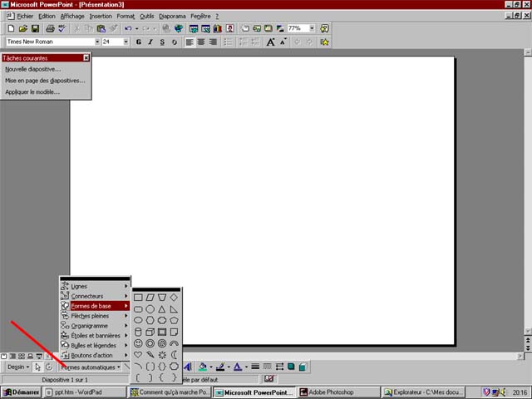Open the Diaporama menu

point(173,16)
